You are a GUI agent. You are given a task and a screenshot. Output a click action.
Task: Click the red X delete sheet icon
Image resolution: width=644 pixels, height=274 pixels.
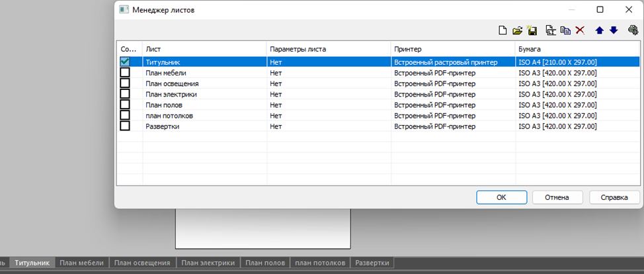click(x=580, y=30)
